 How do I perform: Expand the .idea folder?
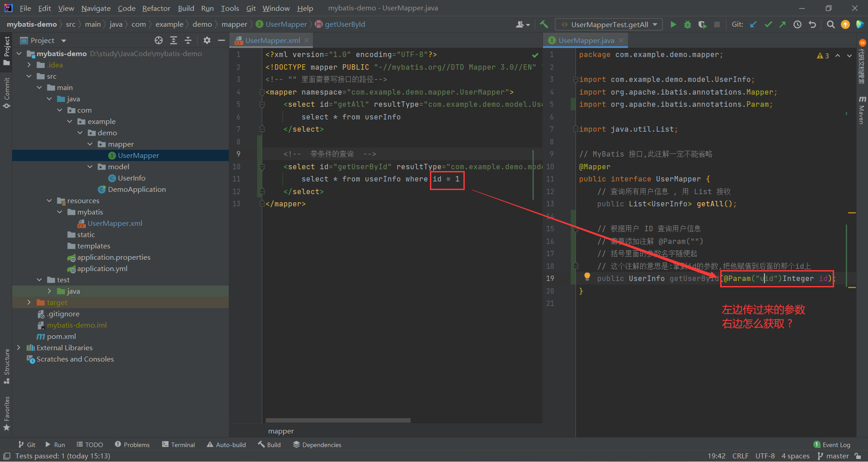coord(29,65)
